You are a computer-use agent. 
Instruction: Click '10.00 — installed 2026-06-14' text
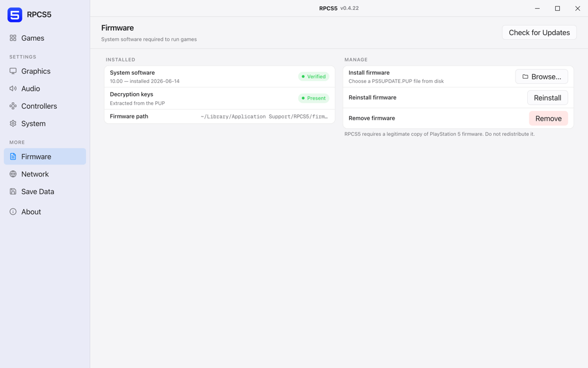[x=144, y=81]
